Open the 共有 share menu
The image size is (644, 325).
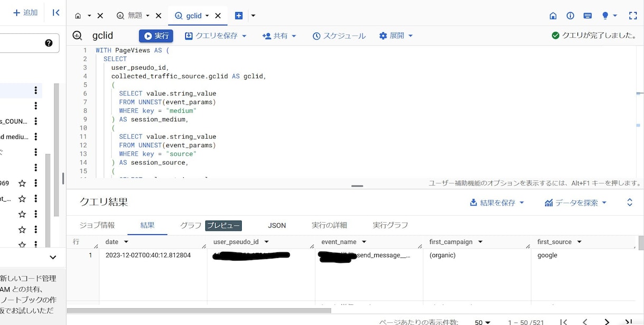[279, 36]
